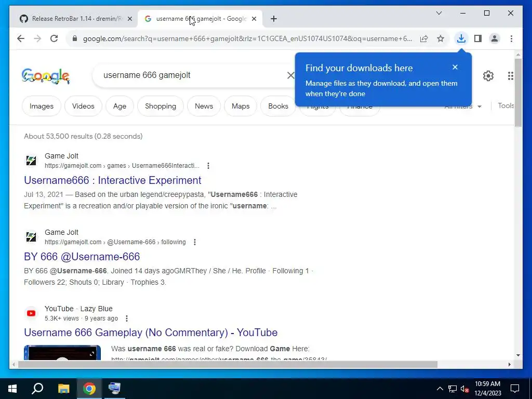Open Username666 : Interactive Experiment link

[113, 180]
